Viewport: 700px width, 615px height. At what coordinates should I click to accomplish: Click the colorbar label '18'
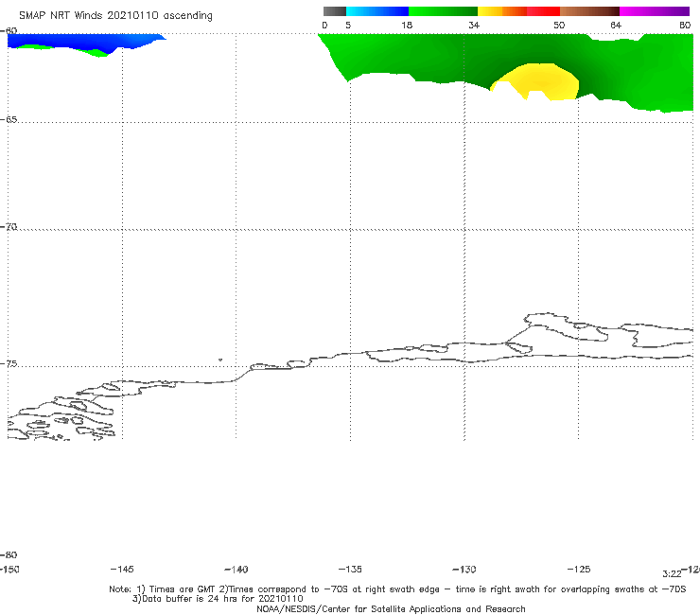407,25
